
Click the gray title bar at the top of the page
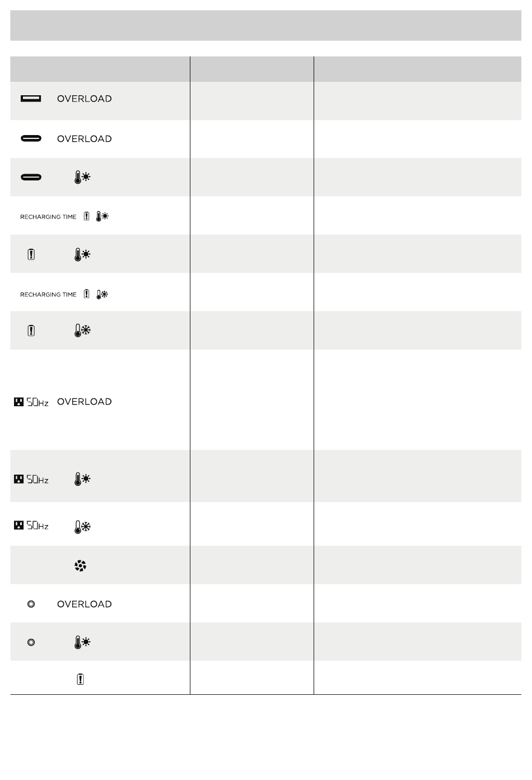tap(265, 25)
